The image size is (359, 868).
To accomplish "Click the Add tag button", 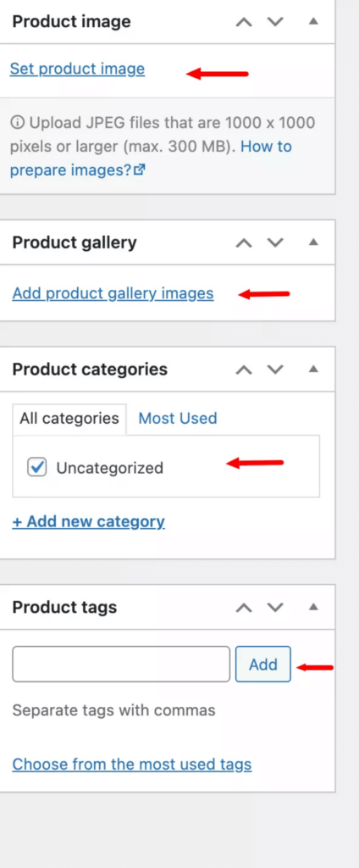I will [262, 664].
